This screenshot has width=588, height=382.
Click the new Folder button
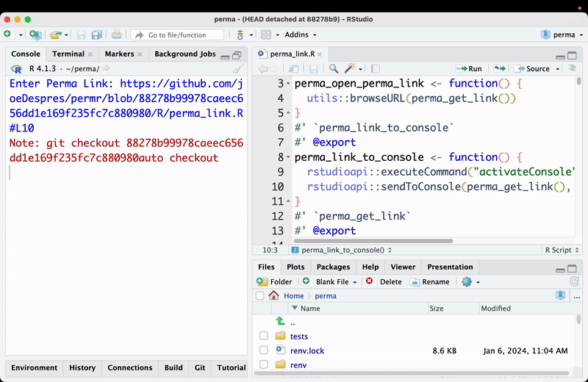pos(274,282)
